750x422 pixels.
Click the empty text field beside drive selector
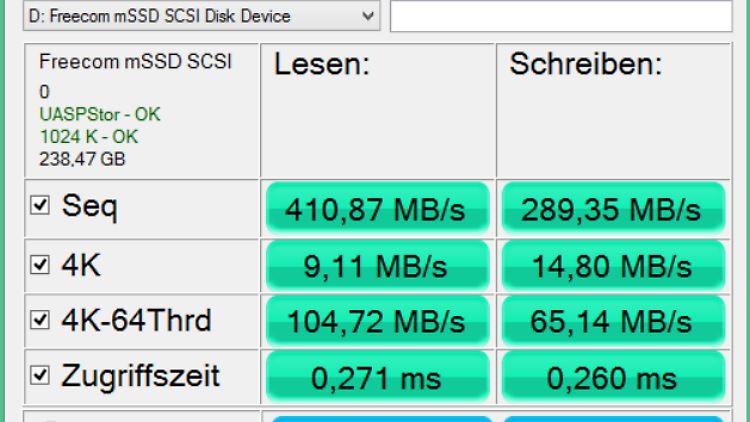tap(560, 16)
